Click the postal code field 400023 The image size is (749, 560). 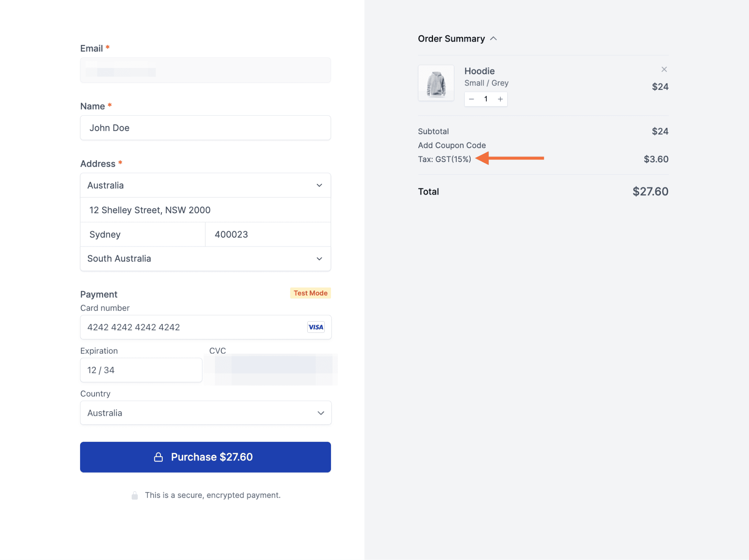(268, 234)
